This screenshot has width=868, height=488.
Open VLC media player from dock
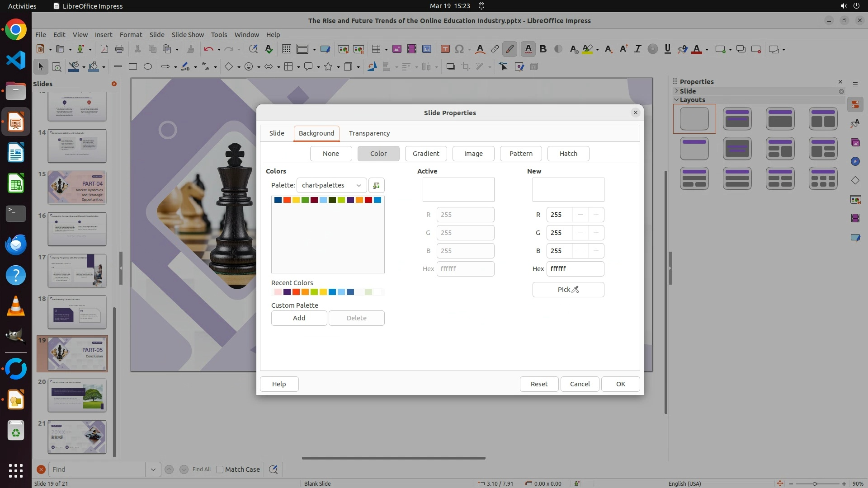[x=16, y=306]
